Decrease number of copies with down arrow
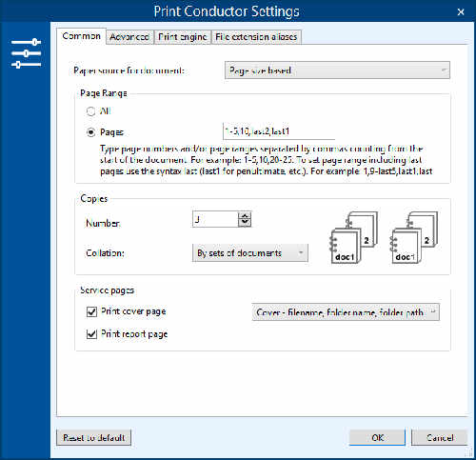 pyautogui.click(x=245, y=223)
